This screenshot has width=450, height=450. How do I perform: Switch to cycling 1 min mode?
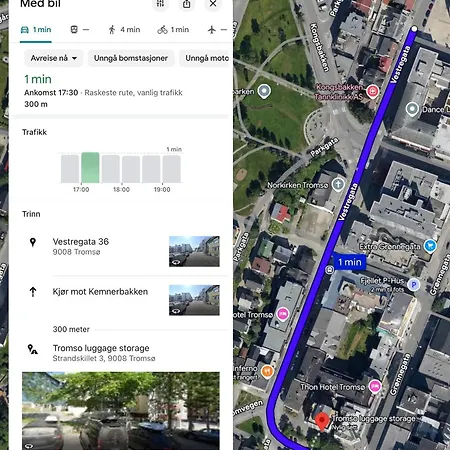[x=173, y=30]
